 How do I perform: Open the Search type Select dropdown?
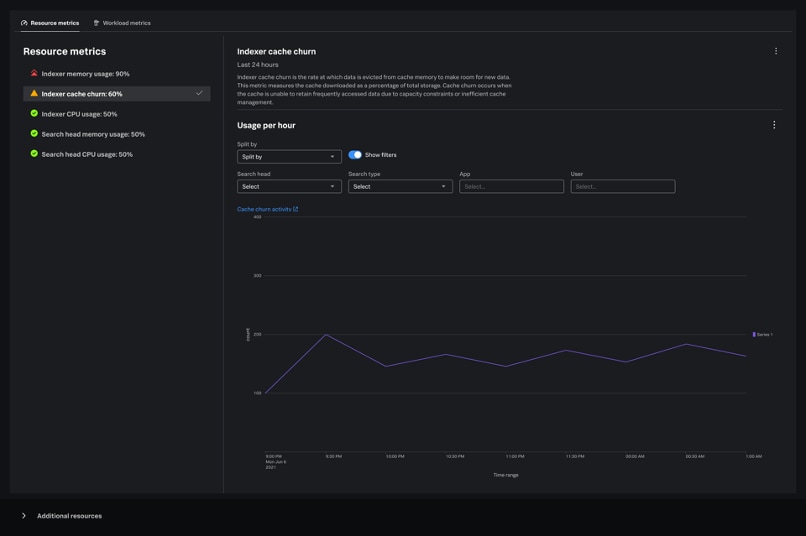pos(400,186)
